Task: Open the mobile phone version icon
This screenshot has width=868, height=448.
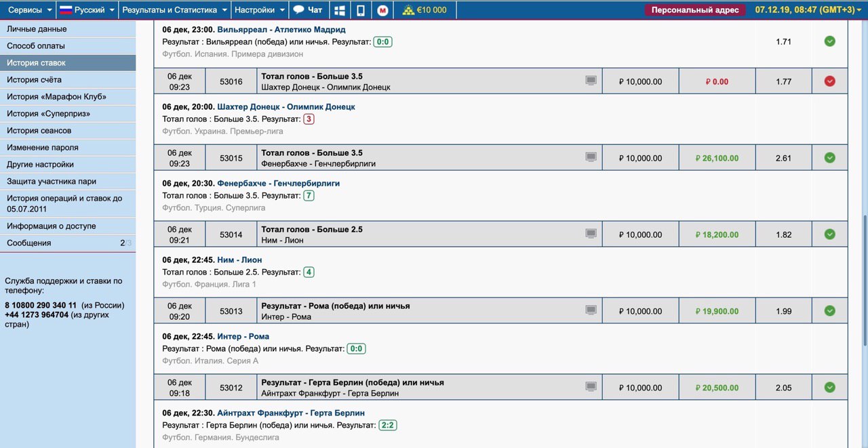Action: click(x=361, y=10)
